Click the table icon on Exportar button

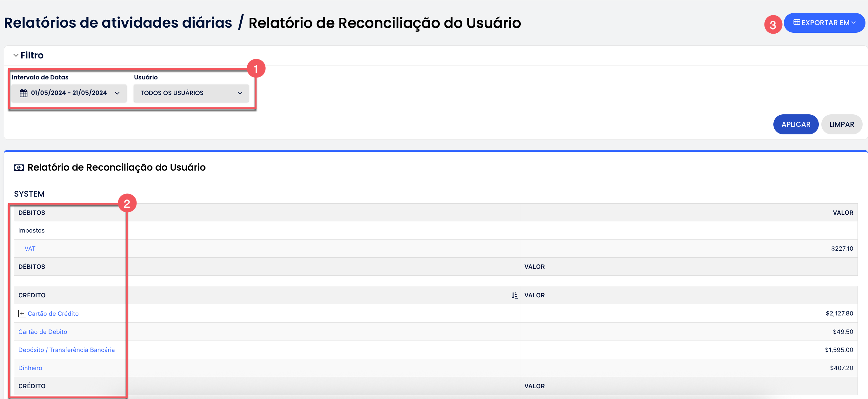coord(797,23)
